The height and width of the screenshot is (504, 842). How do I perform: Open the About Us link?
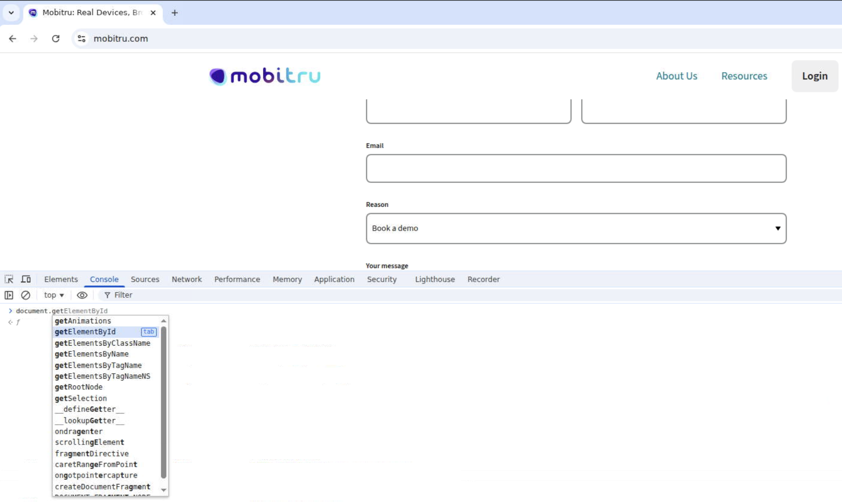[676, 76]
